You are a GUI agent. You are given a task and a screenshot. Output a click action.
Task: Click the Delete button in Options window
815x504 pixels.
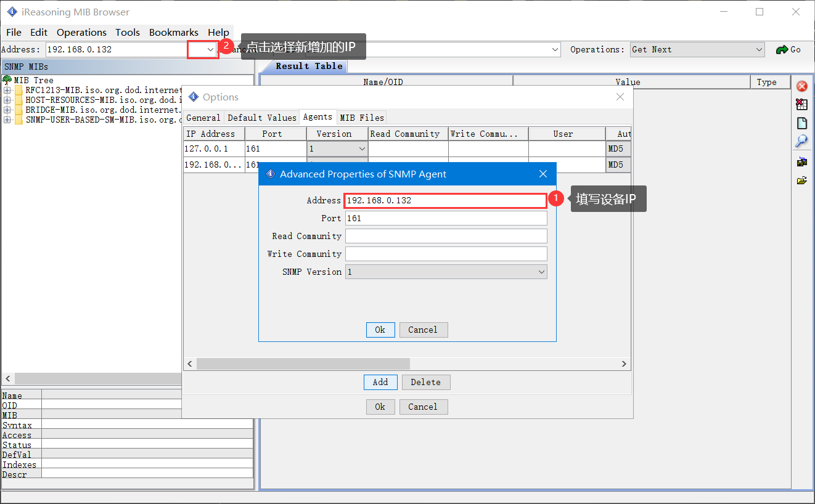[x=425, y=382]
